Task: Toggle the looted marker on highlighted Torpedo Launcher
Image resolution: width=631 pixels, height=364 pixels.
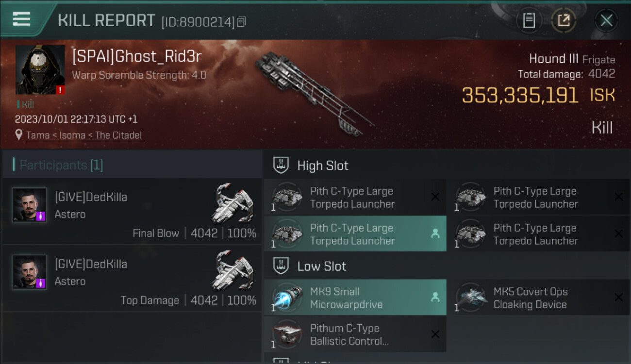Action: click(435, 234)
